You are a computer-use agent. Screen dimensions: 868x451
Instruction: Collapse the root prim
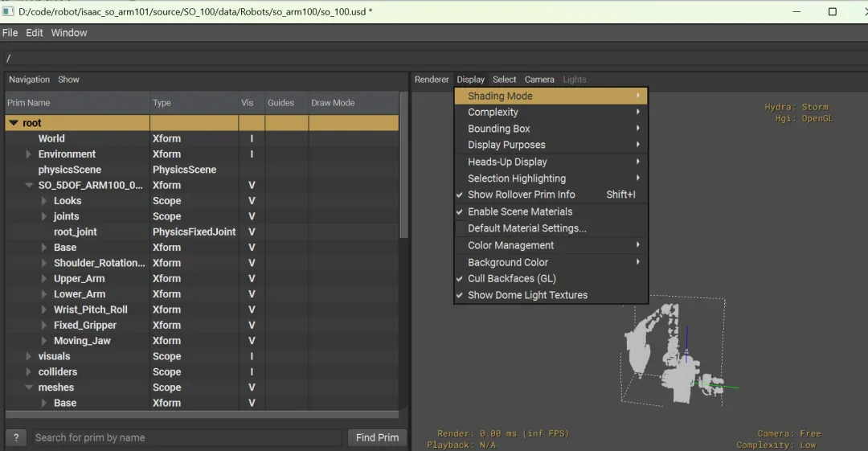(x=14, y=123)
